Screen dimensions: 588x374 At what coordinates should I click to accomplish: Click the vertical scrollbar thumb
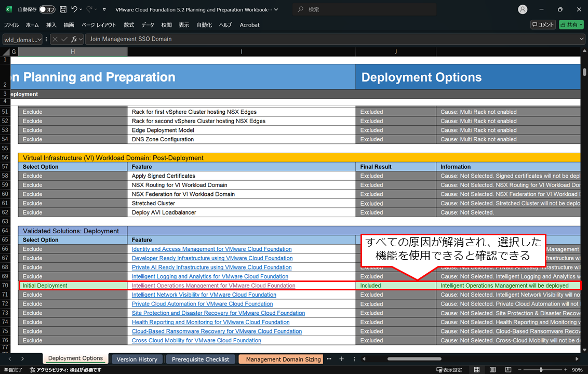584,72
